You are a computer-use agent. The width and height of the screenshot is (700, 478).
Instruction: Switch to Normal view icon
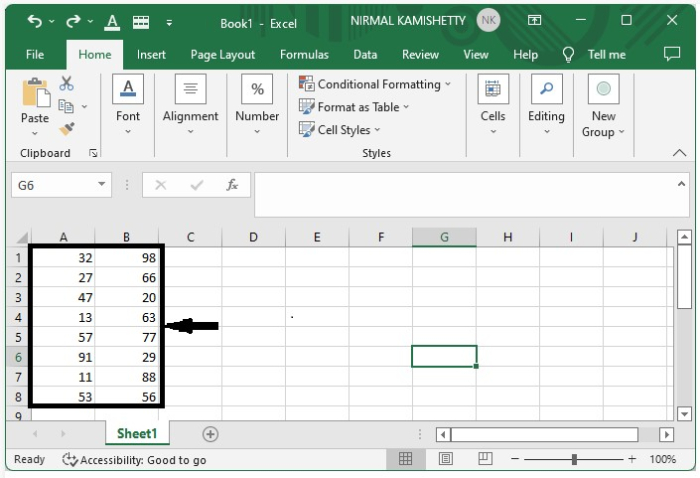tap(405, 459)
